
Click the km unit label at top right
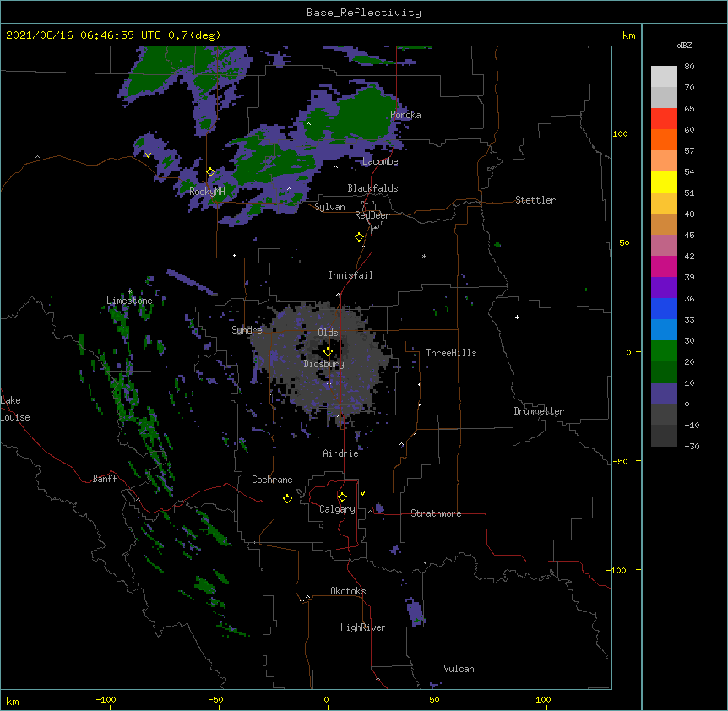[629, 35]
